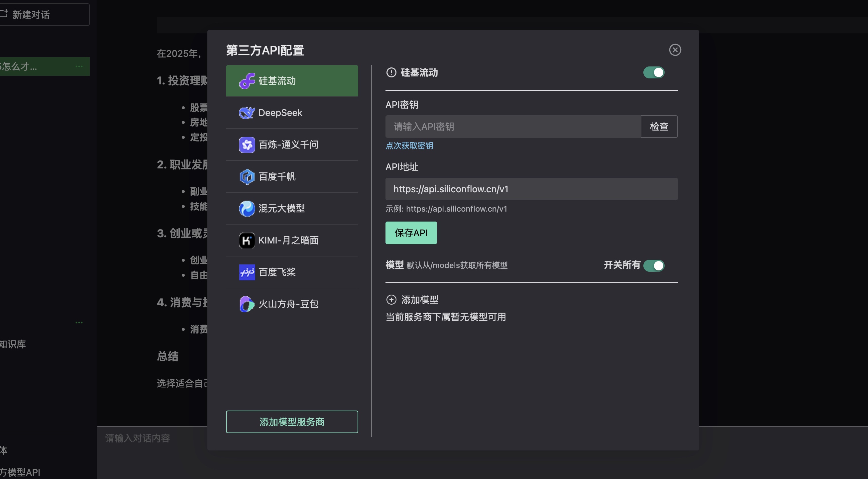Screen dimensions: 868x479
Task: Select the 混元大模型 provider entry
Action: point(292,208)
